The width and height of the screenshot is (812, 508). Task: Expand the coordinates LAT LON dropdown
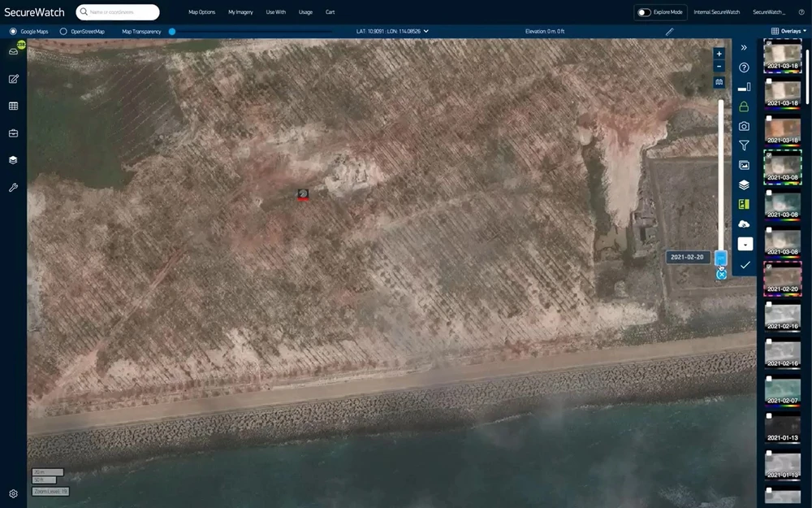coord(425,32)
